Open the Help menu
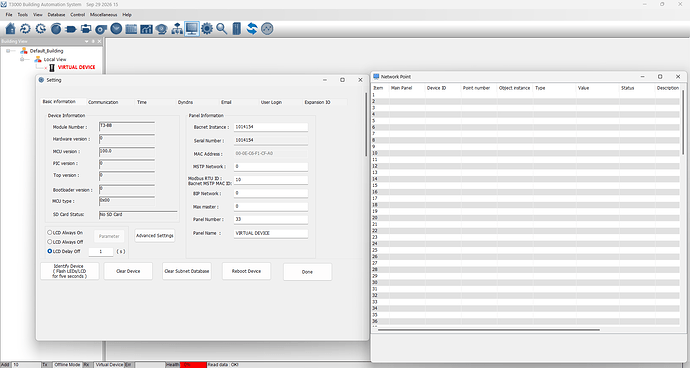This screenshot has width=690, height=368. coord(127,15)
